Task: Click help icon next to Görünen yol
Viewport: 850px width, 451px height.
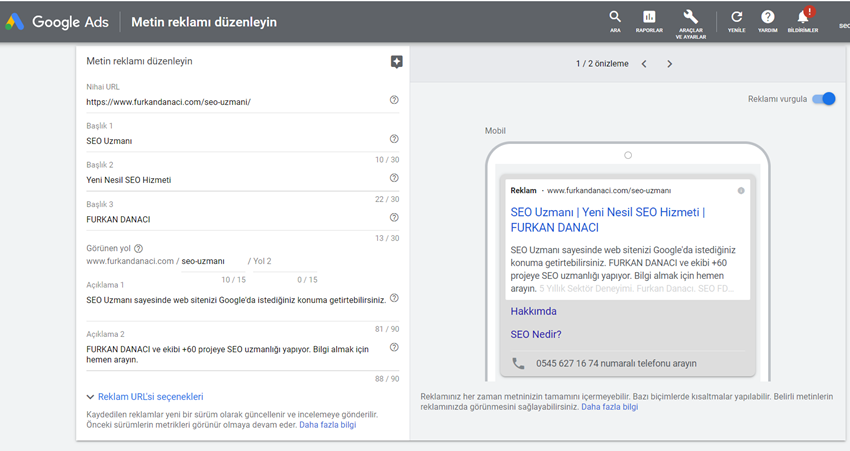Action: [138, 248]
